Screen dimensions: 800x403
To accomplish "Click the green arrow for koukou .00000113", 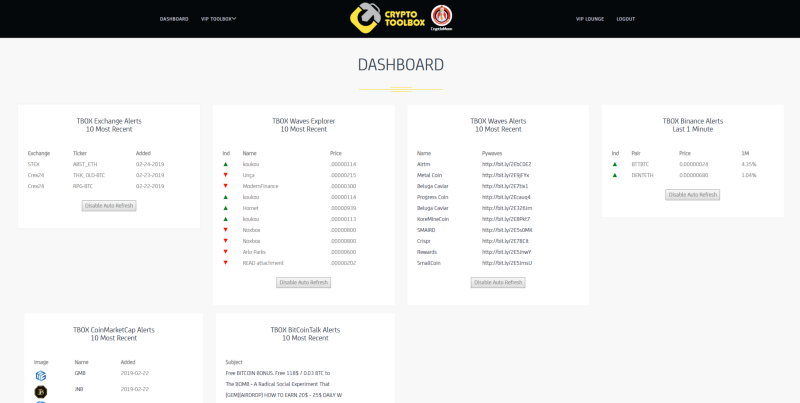I will coord(226,219).
